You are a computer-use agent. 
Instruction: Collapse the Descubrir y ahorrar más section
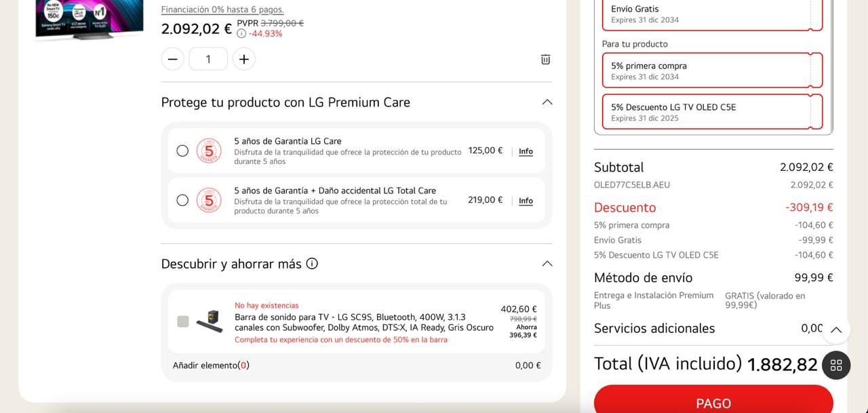547,264
